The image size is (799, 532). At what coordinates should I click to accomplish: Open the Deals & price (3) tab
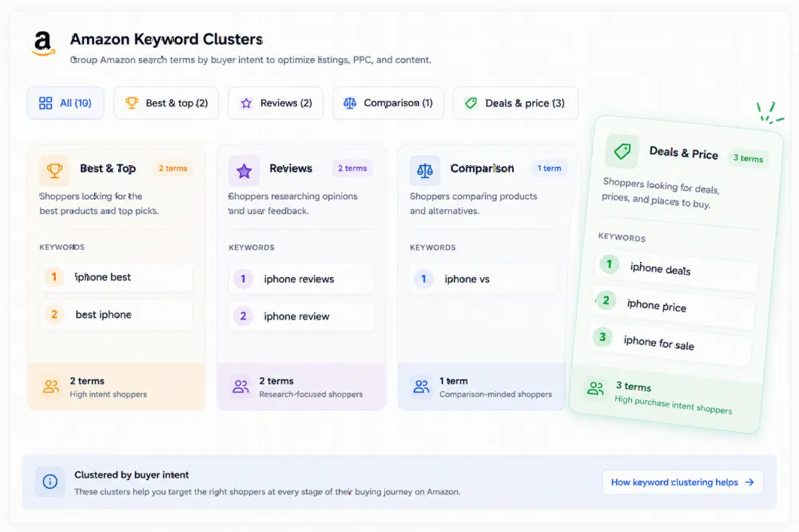point(515,103)
